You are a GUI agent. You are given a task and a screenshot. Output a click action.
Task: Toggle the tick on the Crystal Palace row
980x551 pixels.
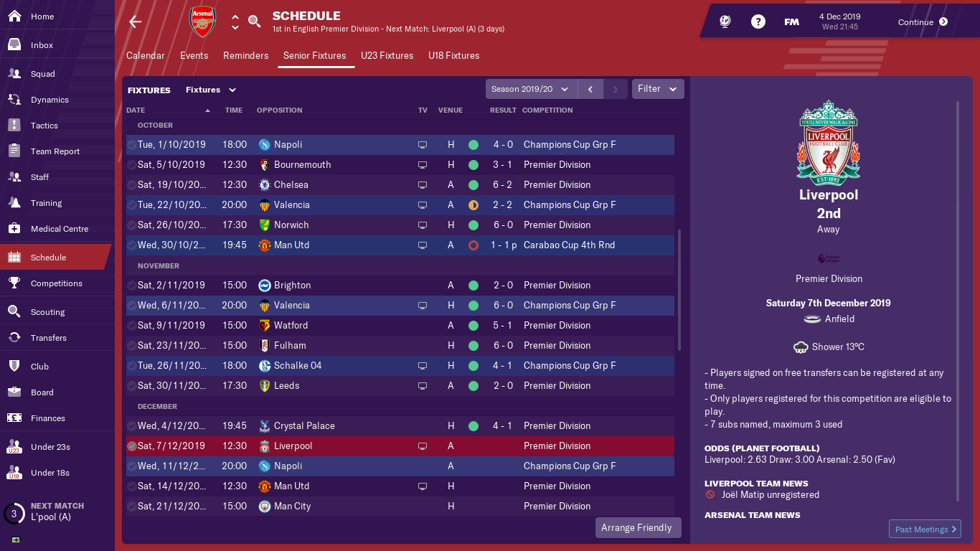point(131,426)
